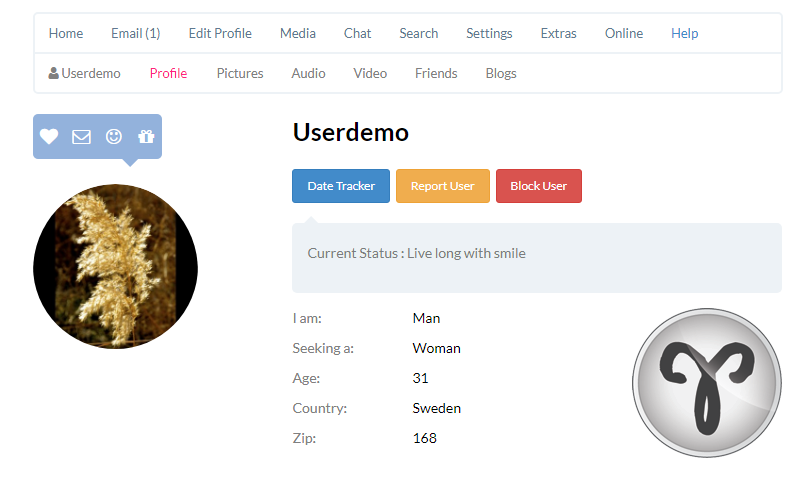This screenshot has width=795, height=494.
Task: Go to the Home menu item
Action: [66, 33]
